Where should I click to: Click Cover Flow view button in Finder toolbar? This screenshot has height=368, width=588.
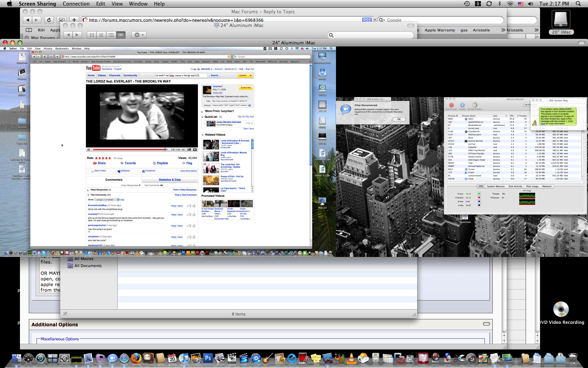tap(121, 35)
